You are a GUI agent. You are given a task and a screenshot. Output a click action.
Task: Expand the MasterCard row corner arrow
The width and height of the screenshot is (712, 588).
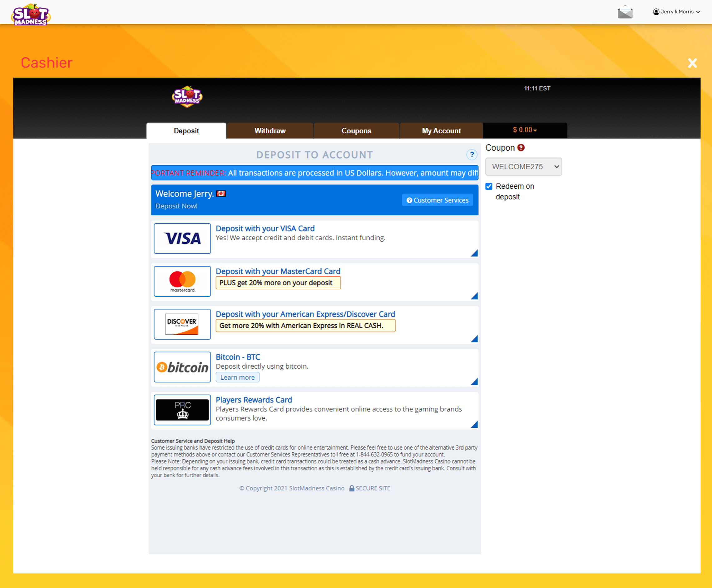(474, 296)
